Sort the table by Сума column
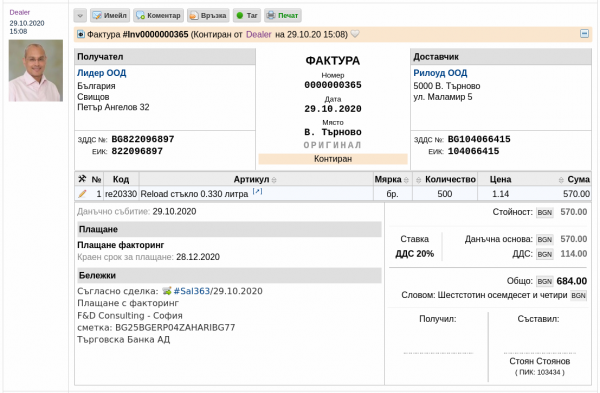600x393 pixels. pyautogui.click(x=561, y=180)
